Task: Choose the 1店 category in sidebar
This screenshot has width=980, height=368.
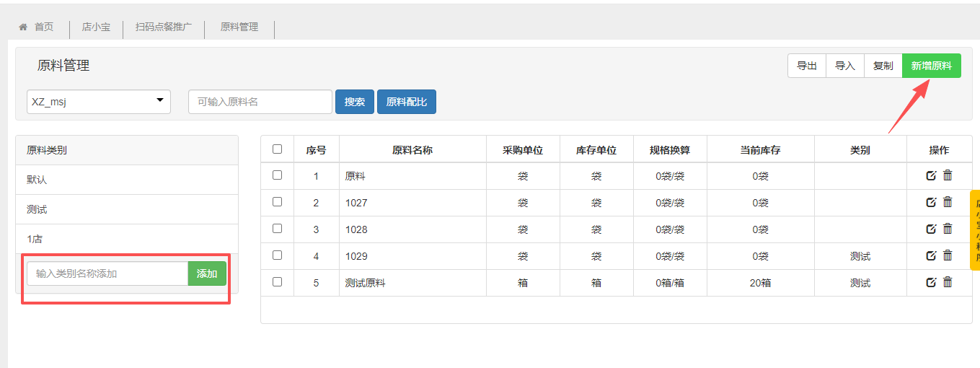Action: 35,239
